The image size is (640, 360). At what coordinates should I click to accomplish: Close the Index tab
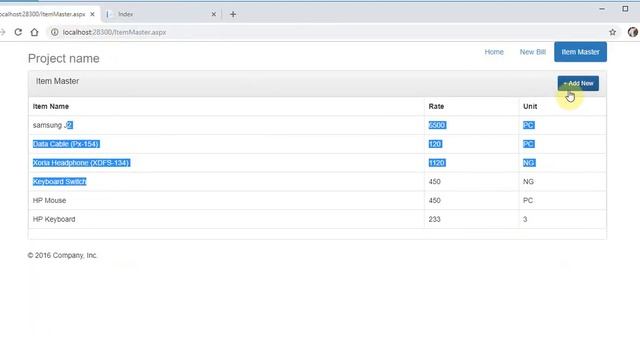pyautogui.click(x=213, y=14)
